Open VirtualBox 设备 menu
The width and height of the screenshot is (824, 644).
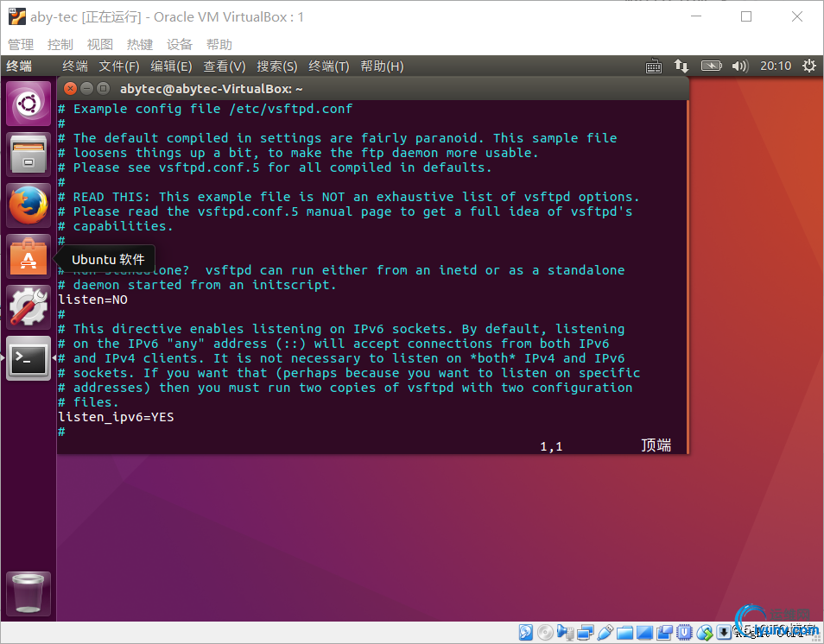180,45
